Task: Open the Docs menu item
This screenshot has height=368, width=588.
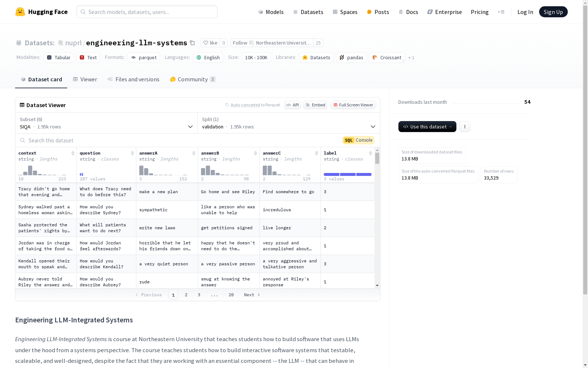Action: (408, 12)
